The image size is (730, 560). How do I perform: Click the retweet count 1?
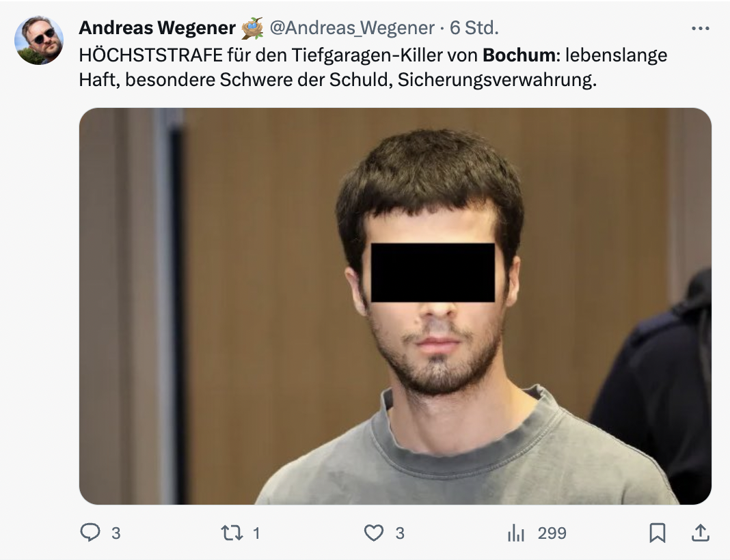(256, 533)
